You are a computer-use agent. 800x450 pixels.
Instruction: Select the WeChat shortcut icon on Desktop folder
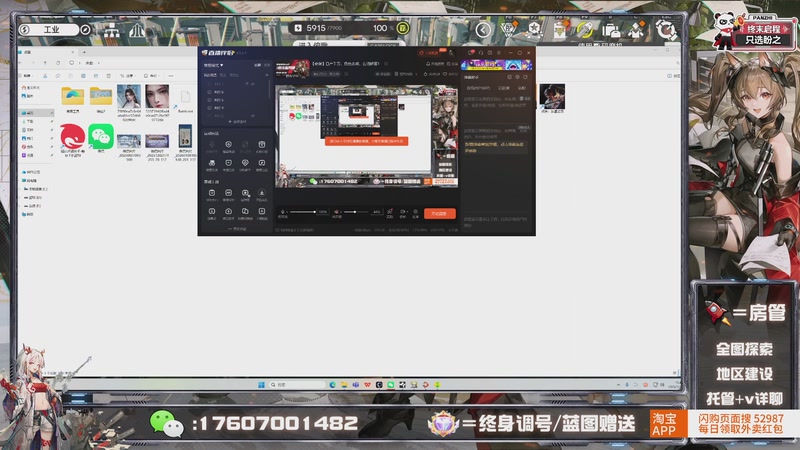pos(101,138)
